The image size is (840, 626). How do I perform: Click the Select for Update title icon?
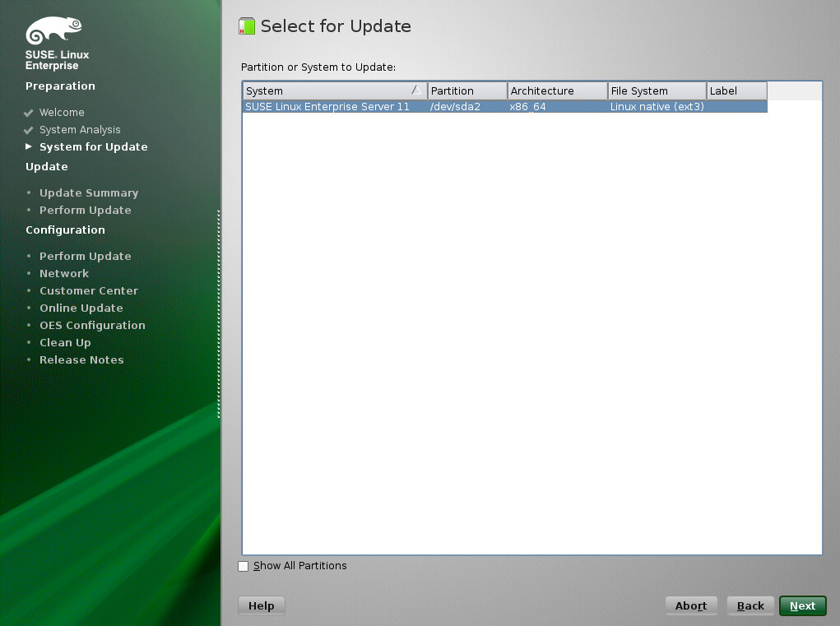click(247, 26)
